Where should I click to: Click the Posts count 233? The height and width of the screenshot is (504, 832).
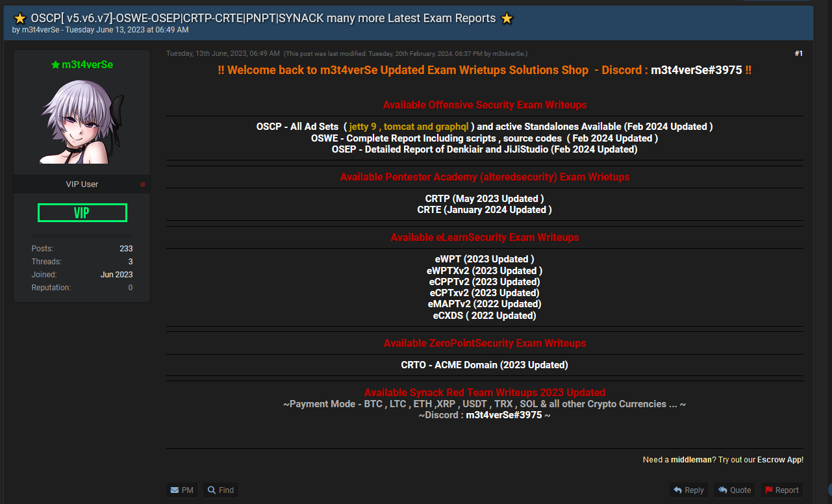click(x=126, y=248)
